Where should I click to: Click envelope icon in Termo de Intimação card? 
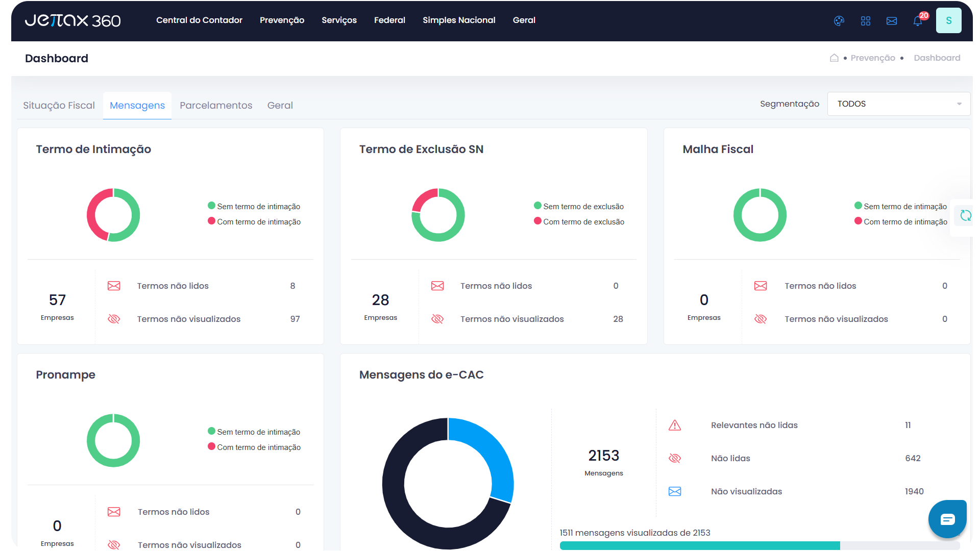click(x=114, y=286)
